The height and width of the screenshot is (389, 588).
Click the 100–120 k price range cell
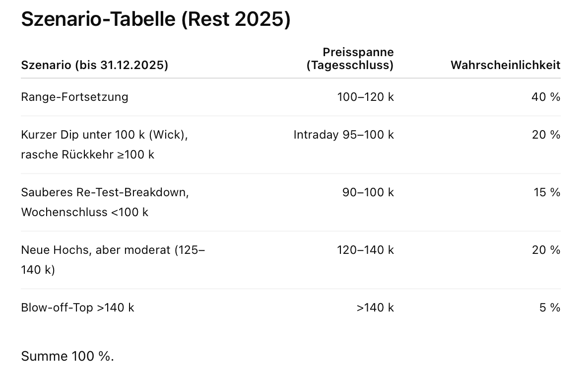(365, 97)
